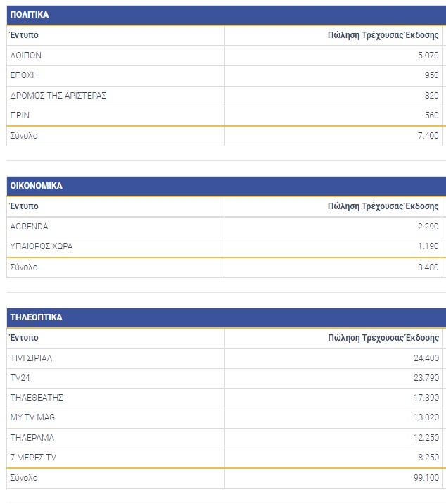
Task: Click the 5.070 sales figure for ΛΟΙΠΟΝ
Action: (x=427, y=56)
